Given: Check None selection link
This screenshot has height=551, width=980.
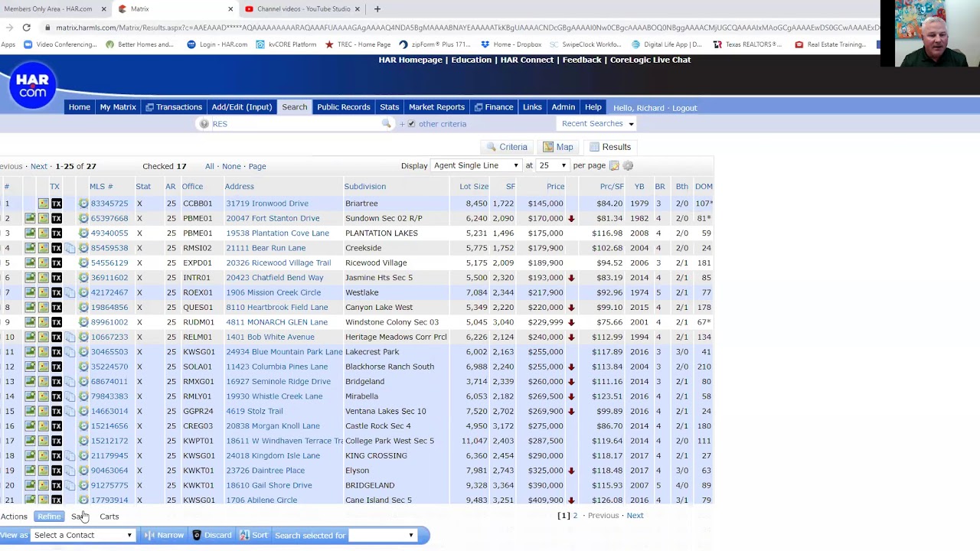Looking at the screenshot, I should 231,166.
